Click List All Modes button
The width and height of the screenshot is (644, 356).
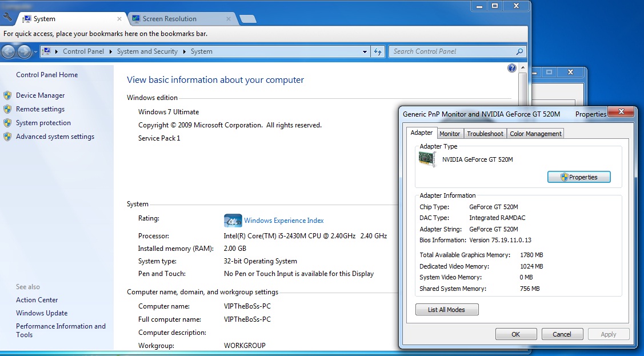[447, 310]
